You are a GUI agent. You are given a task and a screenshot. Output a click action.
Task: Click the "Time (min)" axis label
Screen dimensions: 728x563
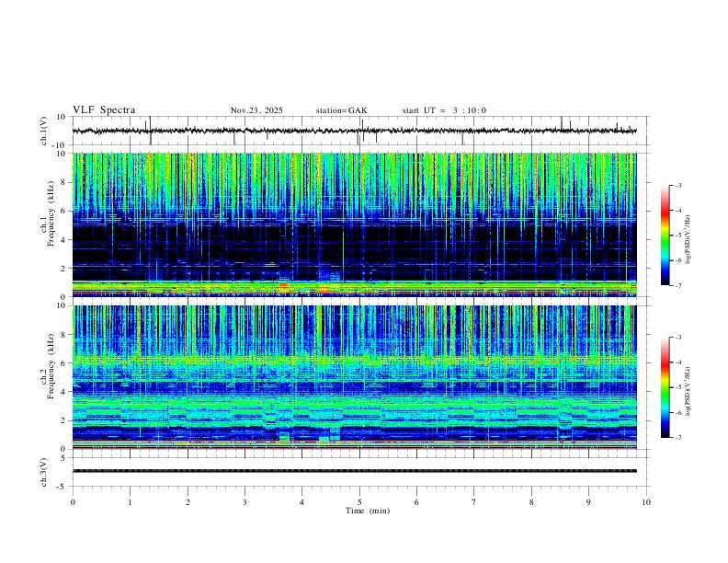(368, 511)
